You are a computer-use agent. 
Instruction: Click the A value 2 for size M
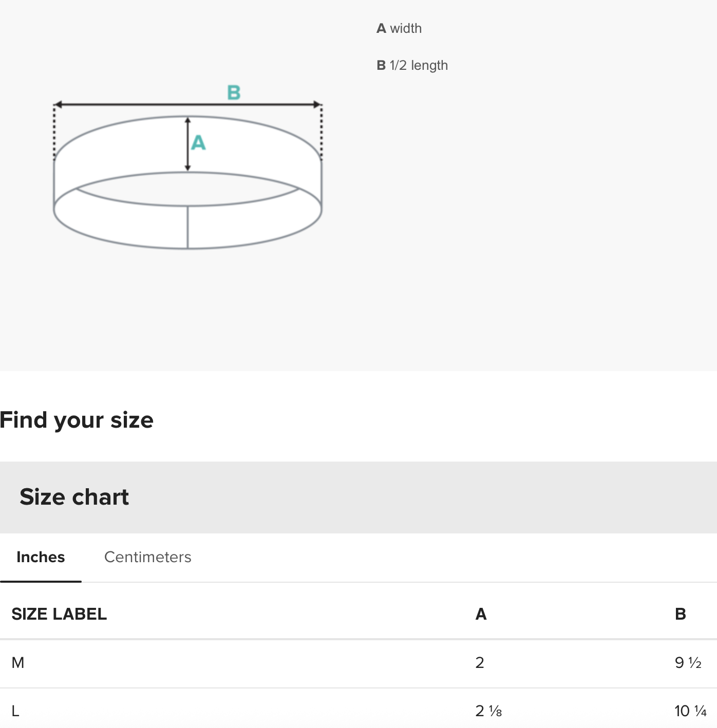point(480,663)
